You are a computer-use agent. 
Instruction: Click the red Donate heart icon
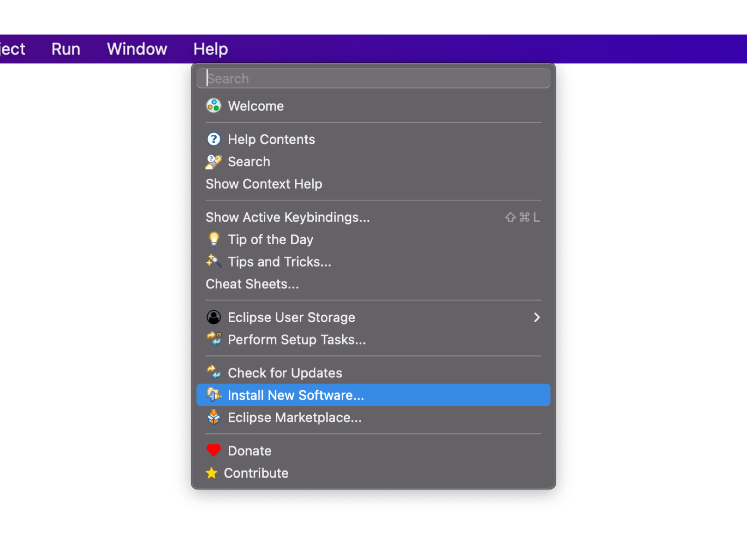(x=213, y=451)
